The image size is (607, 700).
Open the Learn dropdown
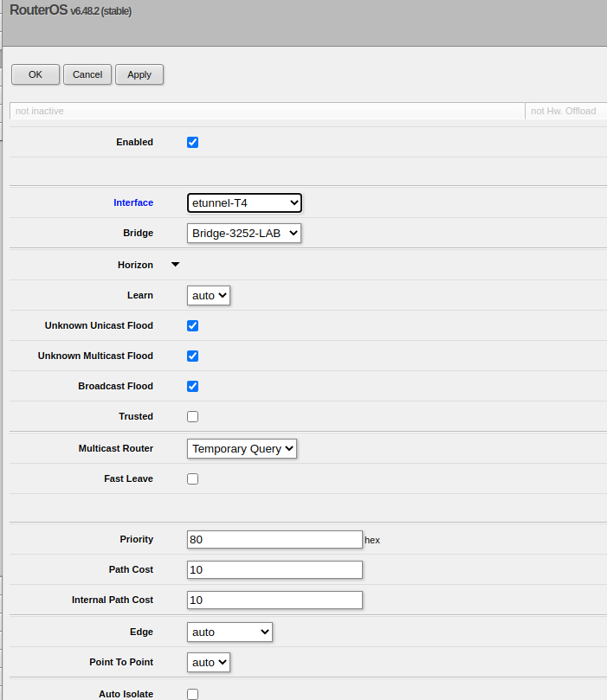click(x=209, y=295)
